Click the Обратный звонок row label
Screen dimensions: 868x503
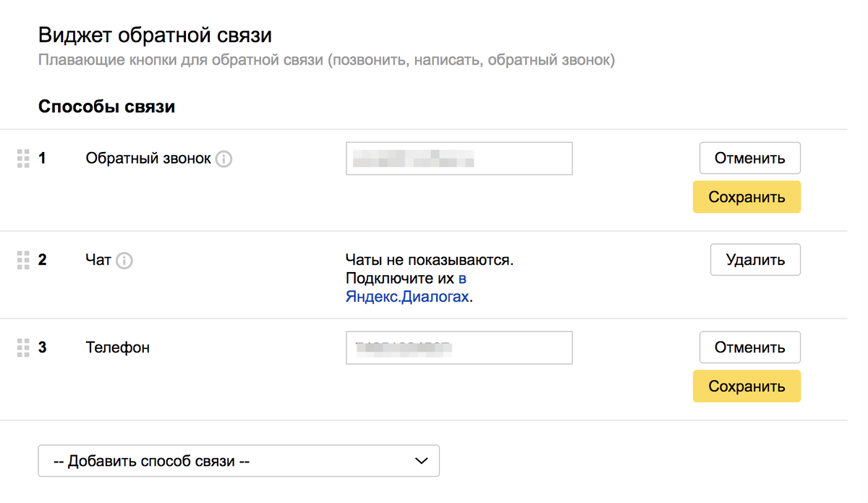tap(148, 158)
